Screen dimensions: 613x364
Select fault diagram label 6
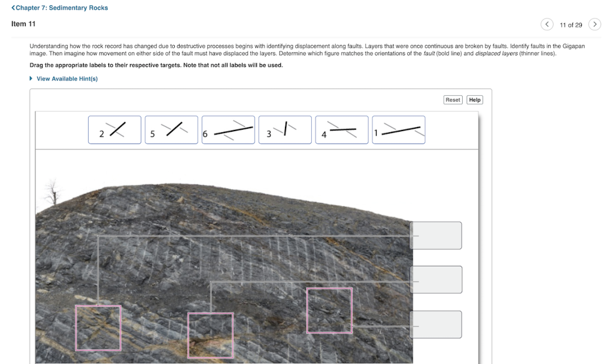pos(228,129)
